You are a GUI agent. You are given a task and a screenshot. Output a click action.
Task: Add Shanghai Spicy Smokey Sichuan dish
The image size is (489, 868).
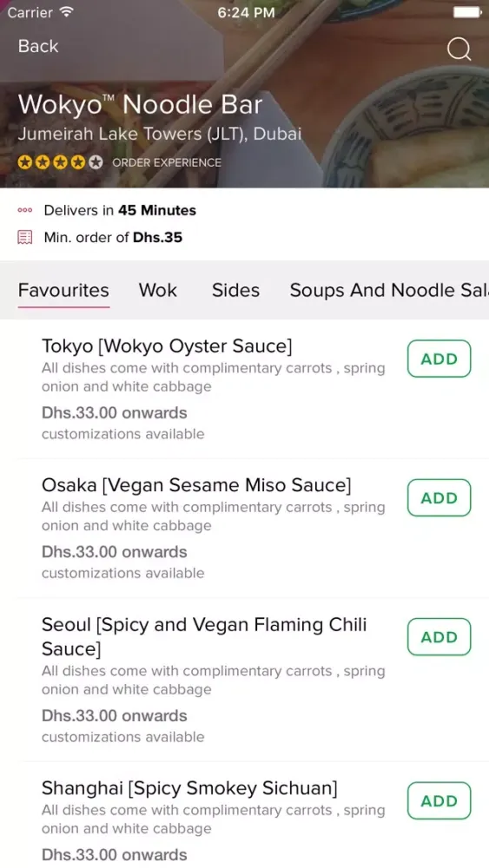(439, 800)
